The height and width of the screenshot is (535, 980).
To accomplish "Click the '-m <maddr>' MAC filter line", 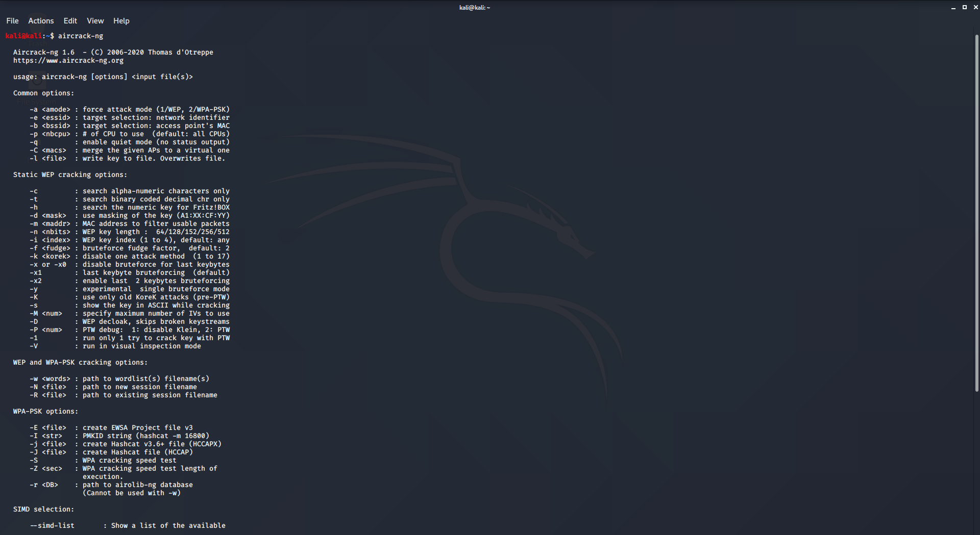I will point(130,224).
